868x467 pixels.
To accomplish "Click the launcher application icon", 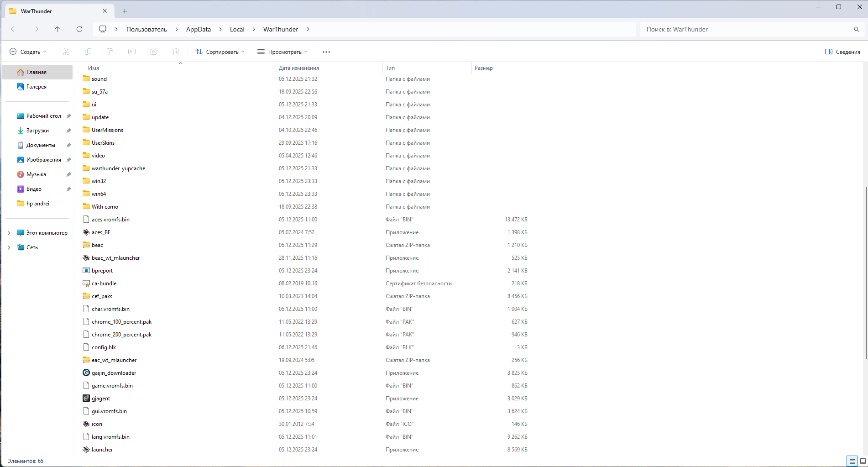I will point(86,450).
